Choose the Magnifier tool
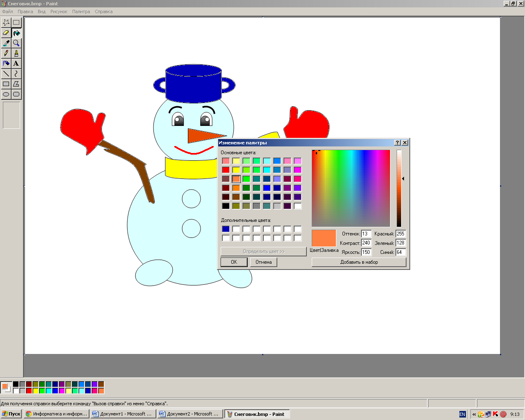Viewport: 525px width, 420px height. tap(16, 43)
